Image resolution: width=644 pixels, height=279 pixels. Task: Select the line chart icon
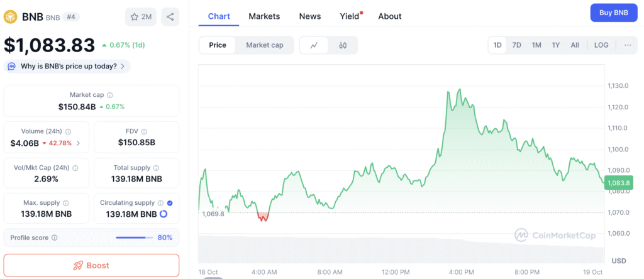tap(314, 45)
